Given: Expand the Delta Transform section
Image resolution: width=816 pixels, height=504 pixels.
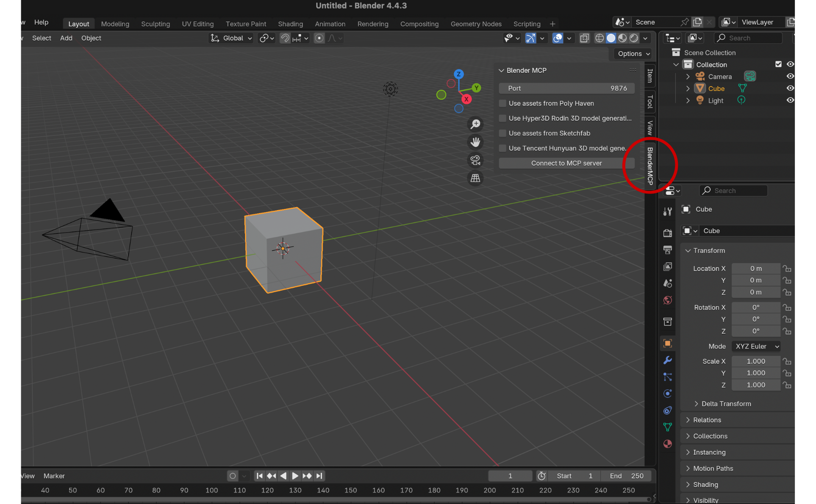Looking at the screenshot, I should coord(726,404).
